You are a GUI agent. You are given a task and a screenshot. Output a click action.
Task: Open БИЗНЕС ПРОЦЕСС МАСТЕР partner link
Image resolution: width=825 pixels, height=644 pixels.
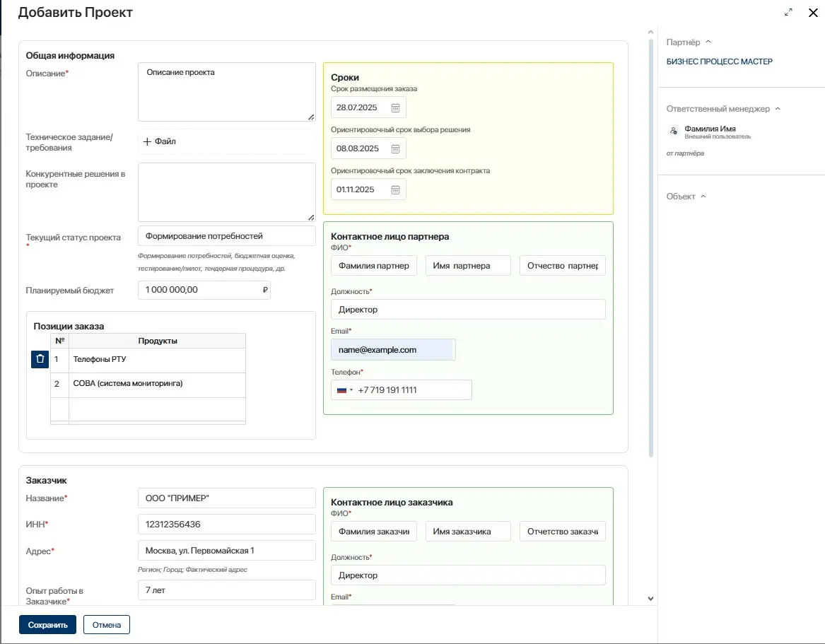tap(719, 62)
